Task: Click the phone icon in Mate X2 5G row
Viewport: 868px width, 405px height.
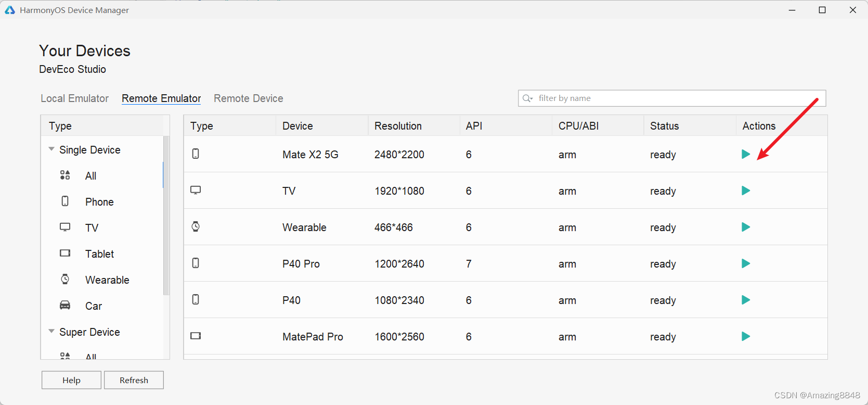Action: click(196, 154)
